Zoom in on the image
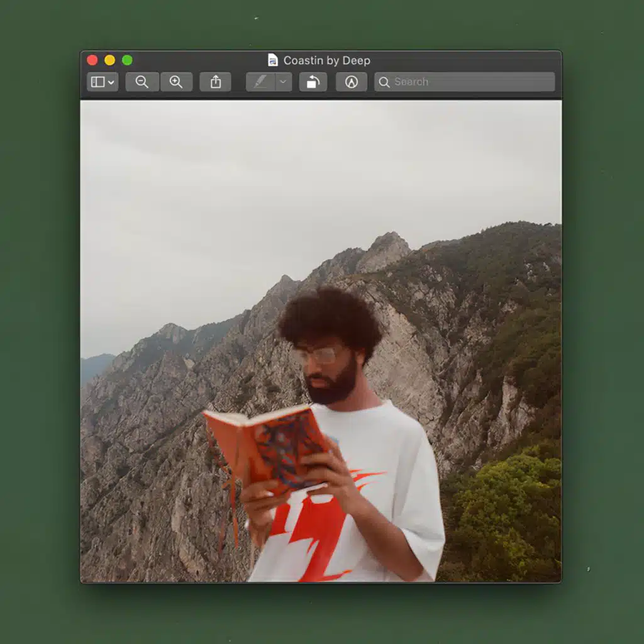 tap(176, 82)
